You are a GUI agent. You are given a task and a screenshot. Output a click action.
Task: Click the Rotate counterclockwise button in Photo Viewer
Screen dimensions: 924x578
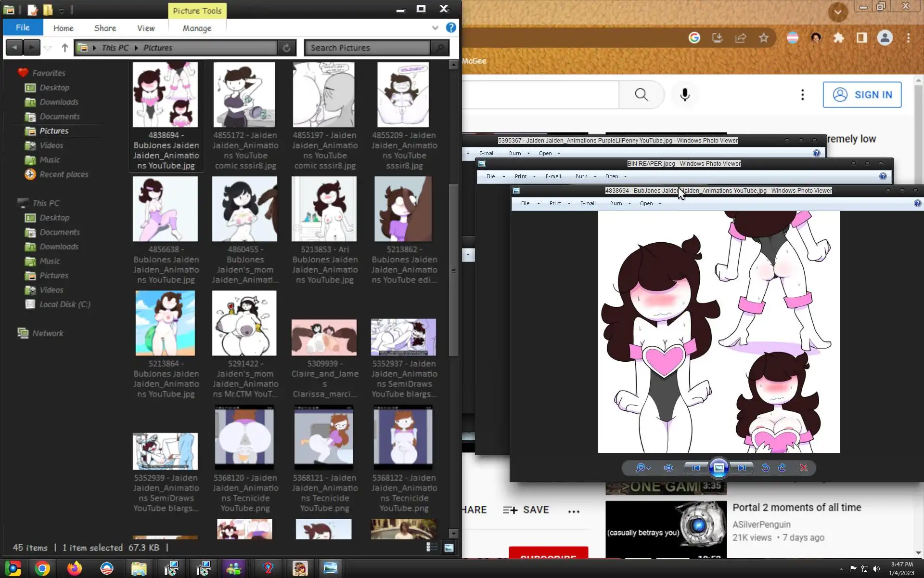pos(765,468)
